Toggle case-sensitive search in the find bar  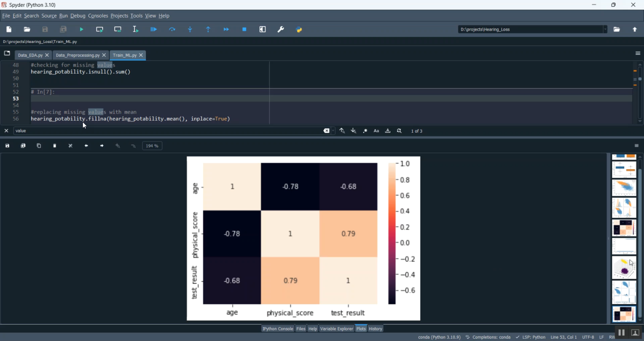377,131
